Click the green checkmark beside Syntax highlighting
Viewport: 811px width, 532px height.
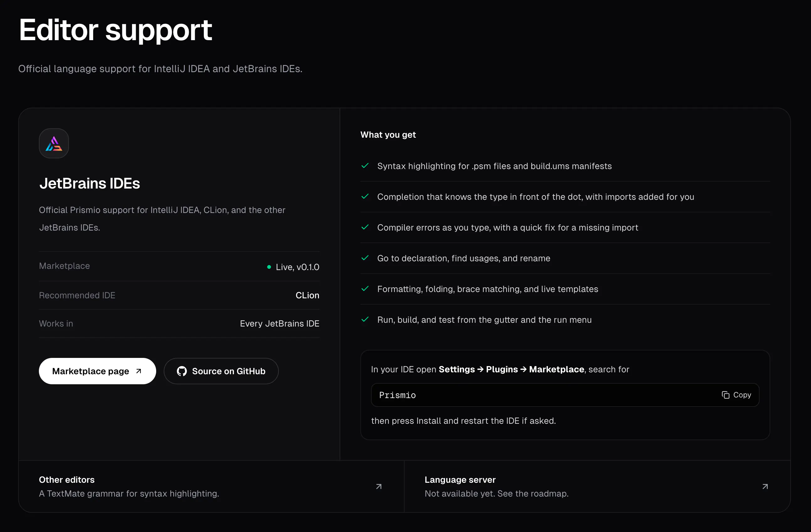coord(365,166)
